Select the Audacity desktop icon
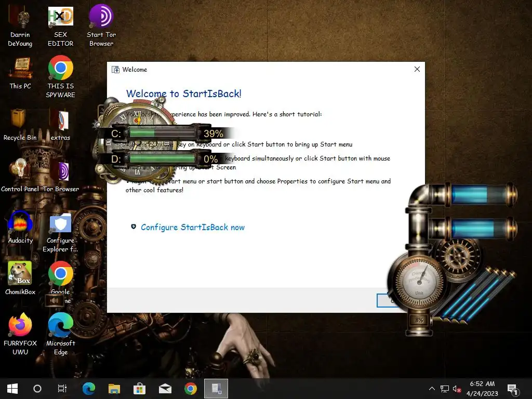 (20, 228)
